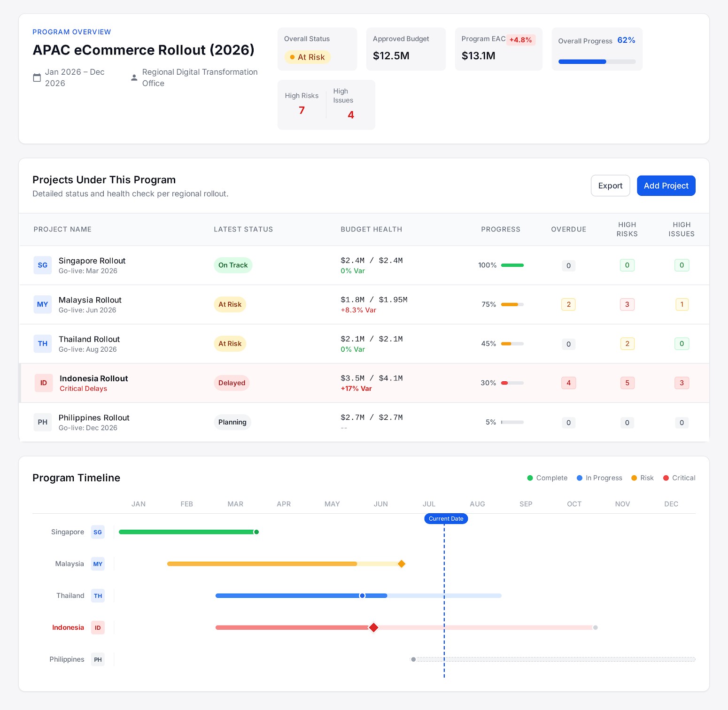
Task: Click the MY badge beside Malaysia Rollout
Action: pyautogui.click(x=42, y=304)
